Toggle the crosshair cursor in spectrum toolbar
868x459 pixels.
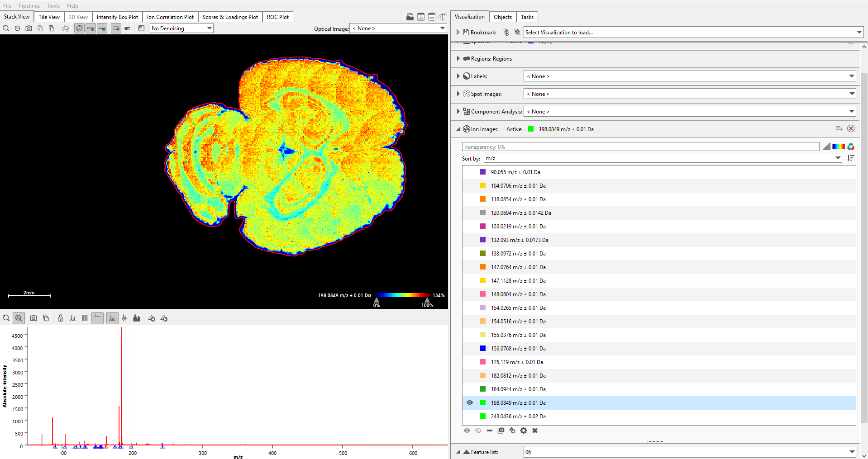click(97, 318)
